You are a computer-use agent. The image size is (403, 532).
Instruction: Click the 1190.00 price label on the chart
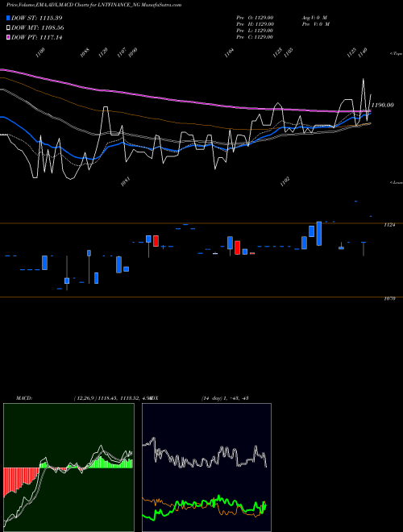383,105
